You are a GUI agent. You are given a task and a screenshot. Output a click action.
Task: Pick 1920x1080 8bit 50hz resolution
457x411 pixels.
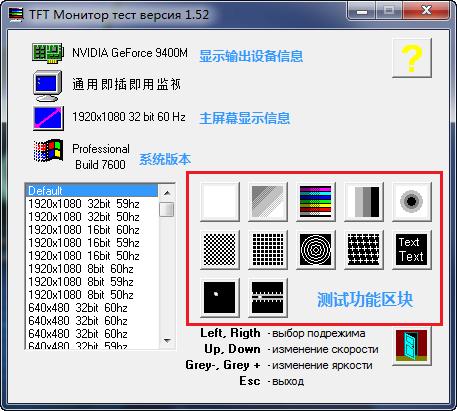[92, 295]
